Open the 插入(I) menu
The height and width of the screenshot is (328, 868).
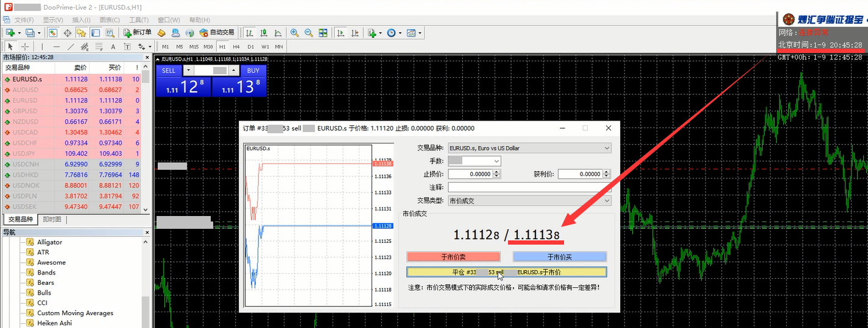pyautogui.click(x=81, y=20)
